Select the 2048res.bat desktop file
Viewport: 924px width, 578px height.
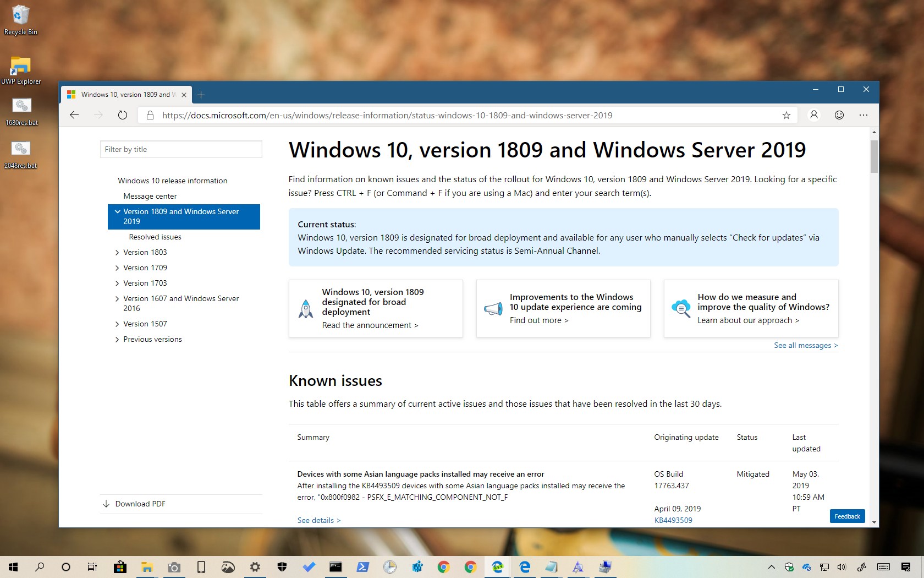(21, 155)
